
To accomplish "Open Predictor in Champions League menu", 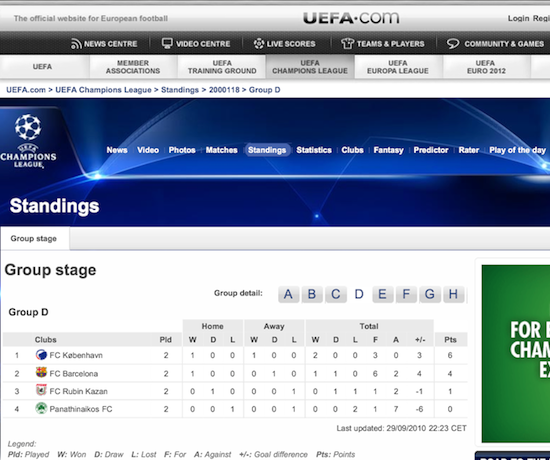I will [431, 150].
